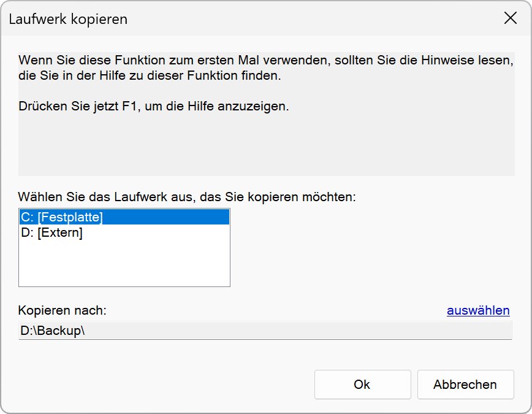The width and height of the screenshot is (532, 414).
Task: Click empty space inside the drive list box
Action: click(123, 264)
